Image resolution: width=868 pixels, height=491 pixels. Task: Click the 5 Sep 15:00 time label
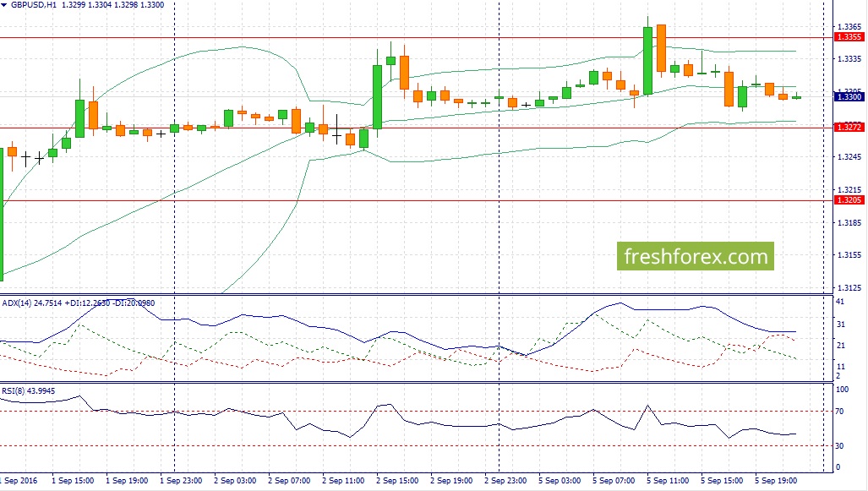coord(722,481)
